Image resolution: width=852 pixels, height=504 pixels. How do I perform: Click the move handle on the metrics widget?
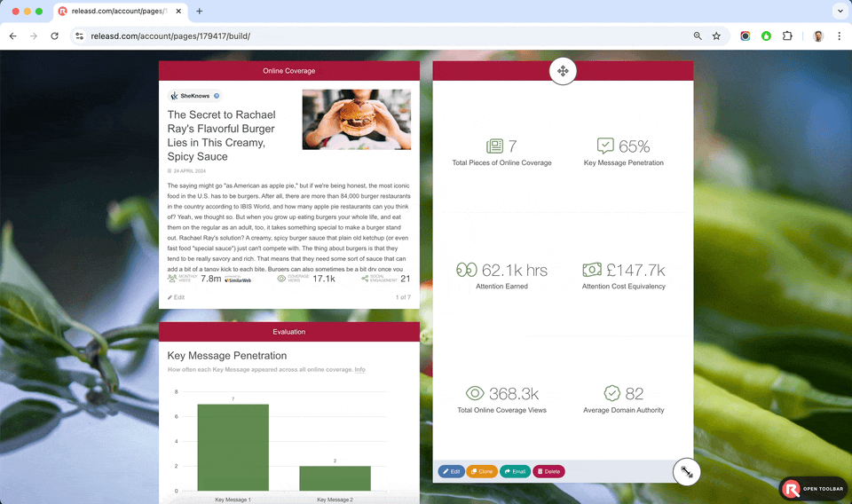[563, 71]
